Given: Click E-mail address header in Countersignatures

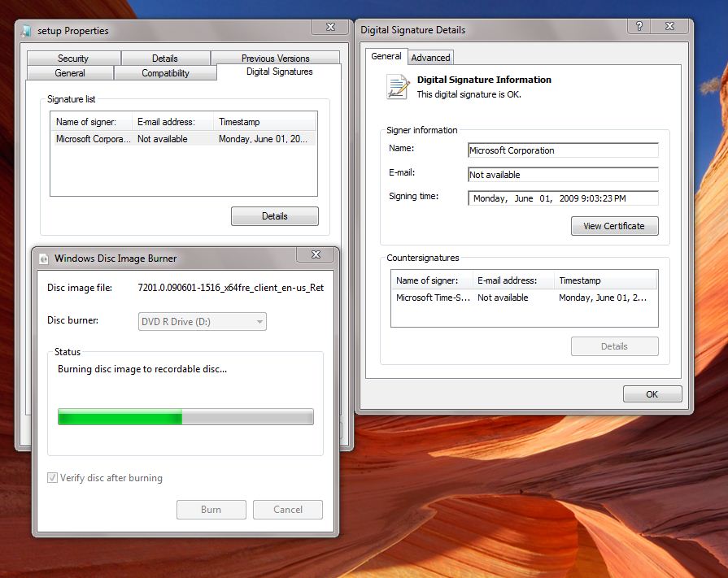Looking at the screenshot, I should 513,280.
